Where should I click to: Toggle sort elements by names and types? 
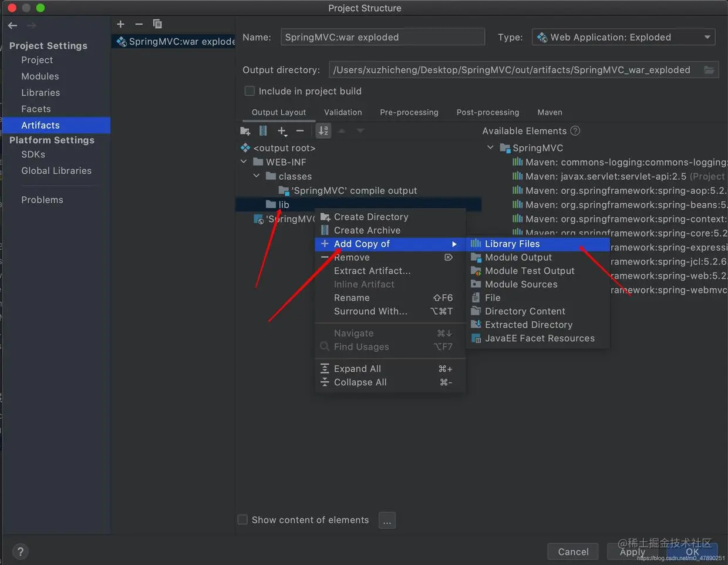point(323,131)
